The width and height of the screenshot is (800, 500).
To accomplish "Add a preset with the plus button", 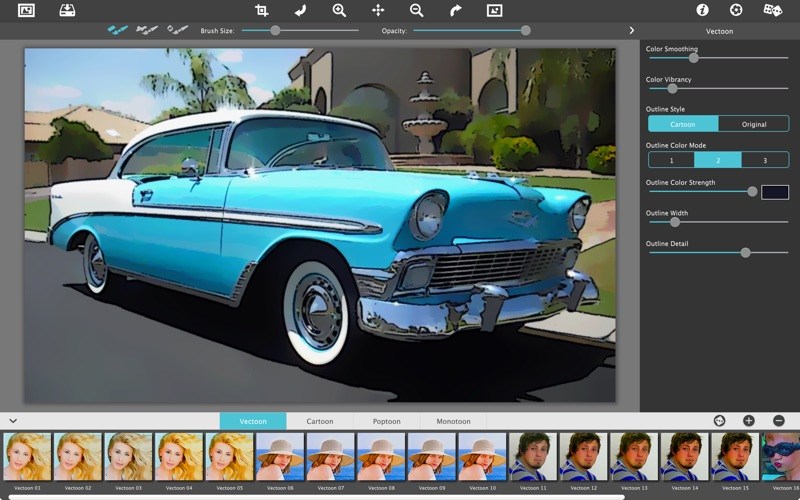I will (x=748, y=421).
